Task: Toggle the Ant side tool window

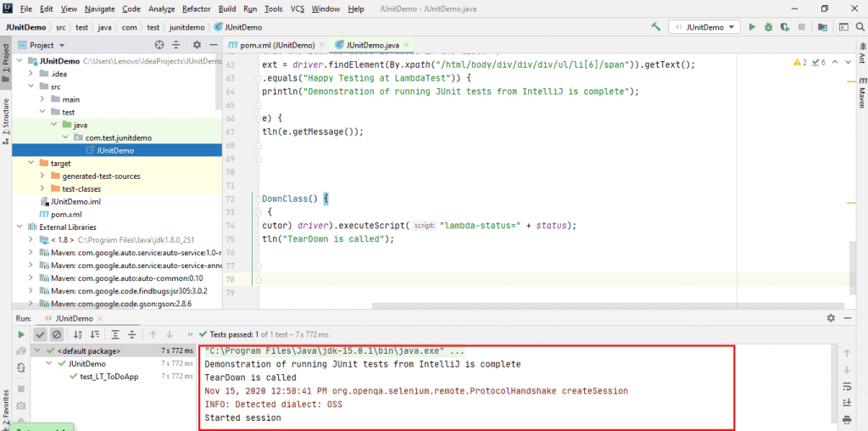Action: pos(862,53)
